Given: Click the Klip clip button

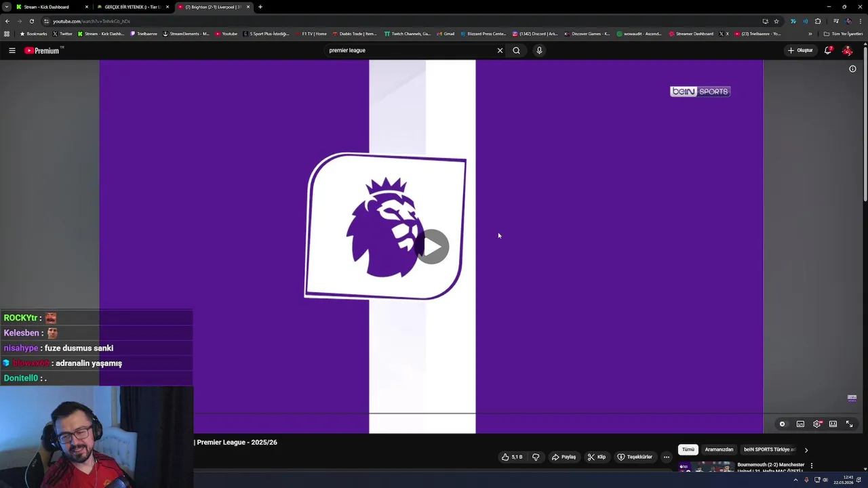Looking at the screenshot, I should [596, 457].
